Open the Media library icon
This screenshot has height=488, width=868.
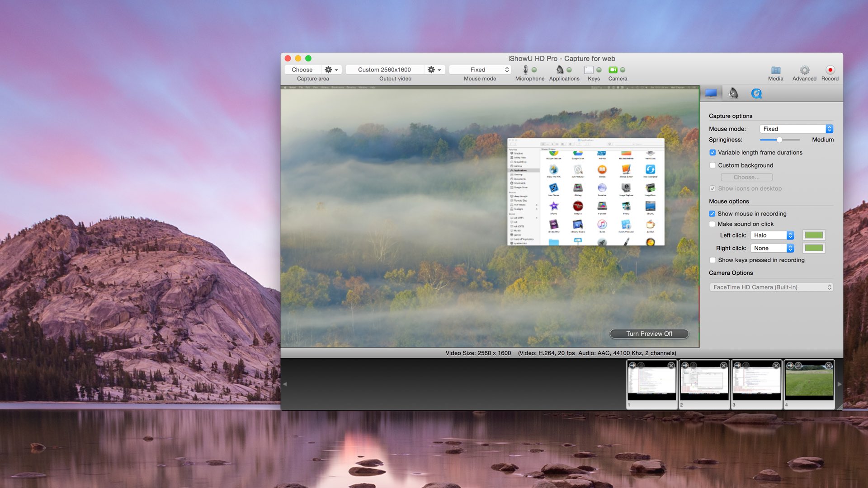click(775, 70)
